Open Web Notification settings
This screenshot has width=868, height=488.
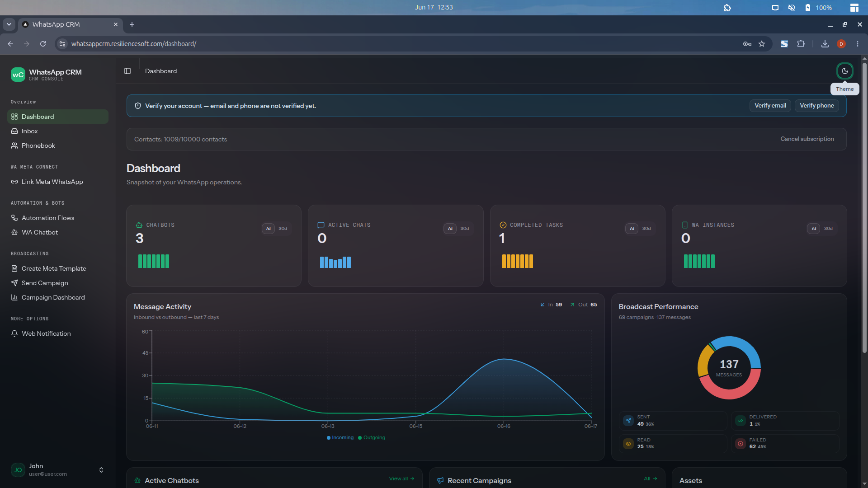58,333
